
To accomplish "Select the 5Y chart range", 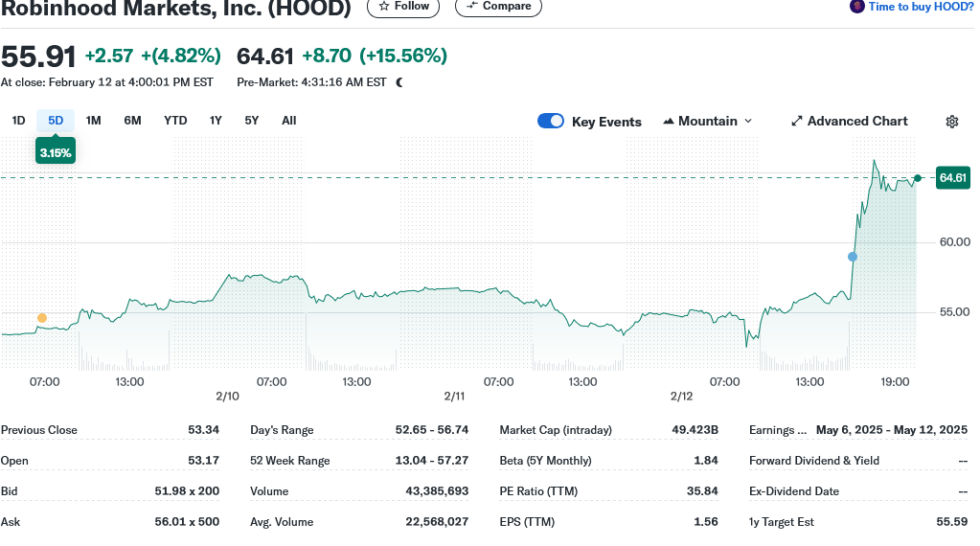I will point(251,121).
